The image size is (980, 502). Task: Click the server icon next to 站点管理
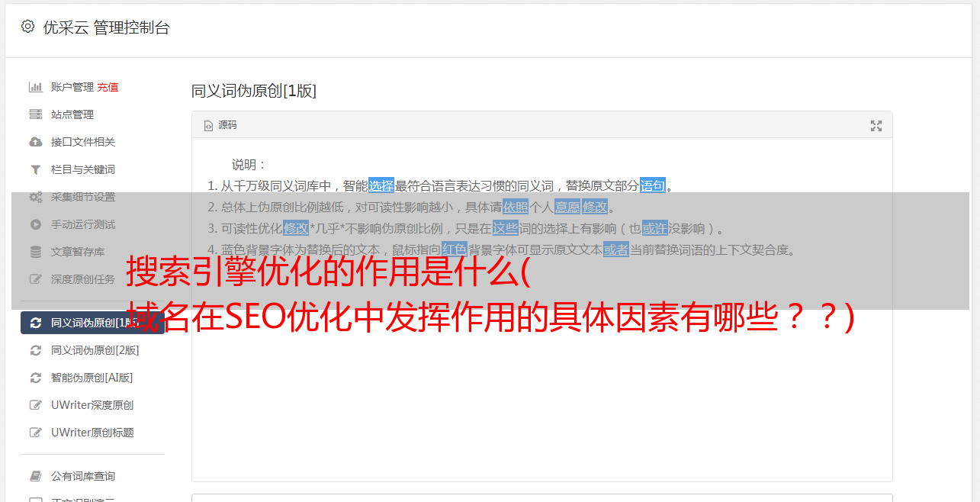click(35, 114)
